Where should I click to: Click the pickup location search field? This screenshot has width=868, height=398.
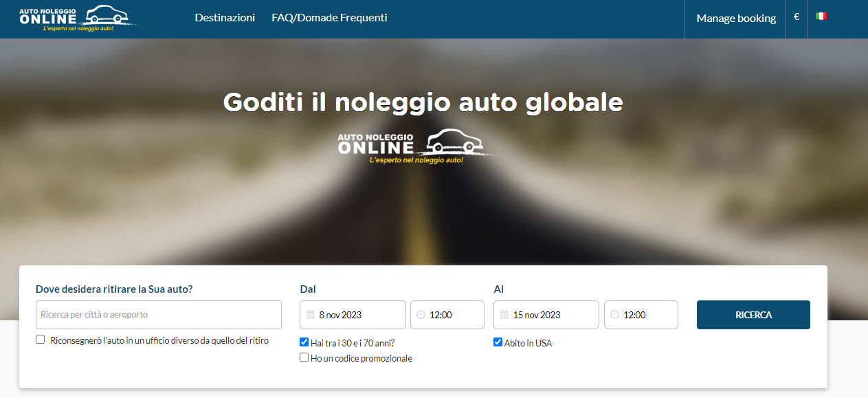pos(159,315)
